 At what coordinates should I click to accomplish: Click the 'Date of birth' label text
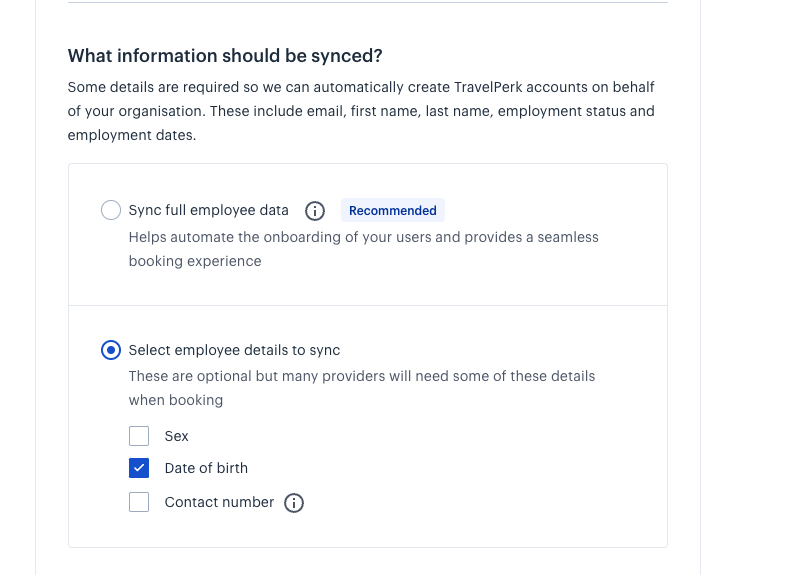206,468
